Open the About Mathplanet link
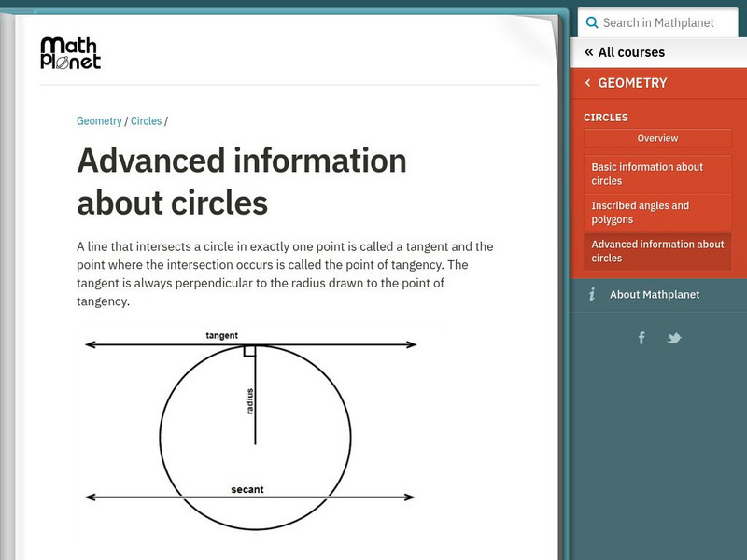This screenshot has width=747, height=560. (x=654, y=295)
